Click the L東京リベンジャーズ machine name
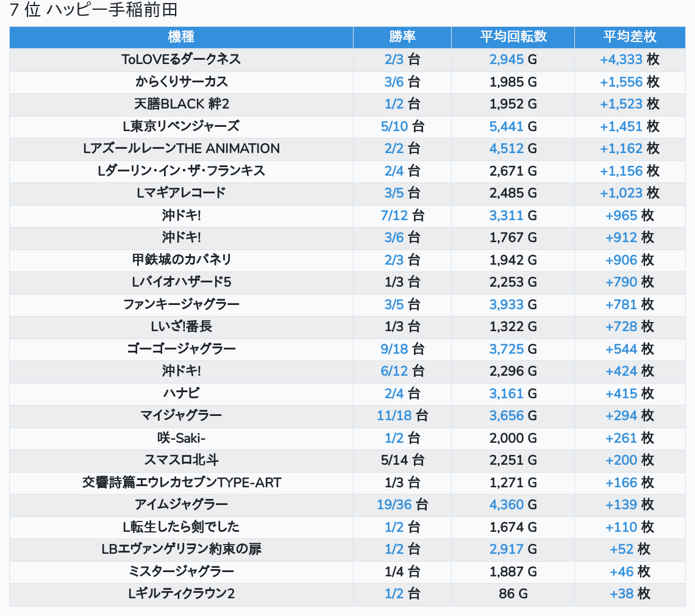The height and width of the screenshot is (616, 695). click(181, 126)
